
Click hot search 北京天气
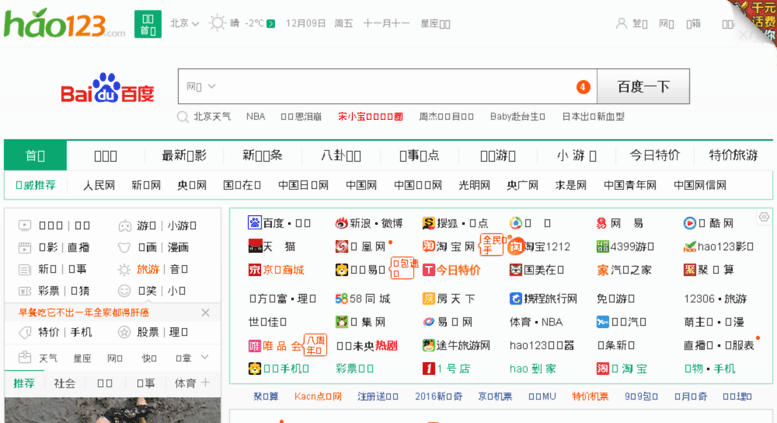pos(212,116)
